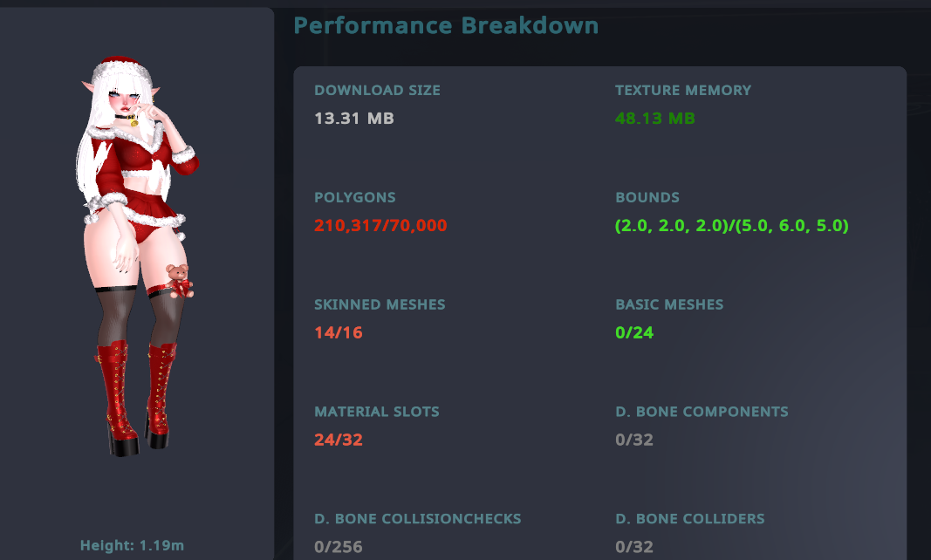
Task: Click the 24/32 material slots value
Action: pos(339,440)
